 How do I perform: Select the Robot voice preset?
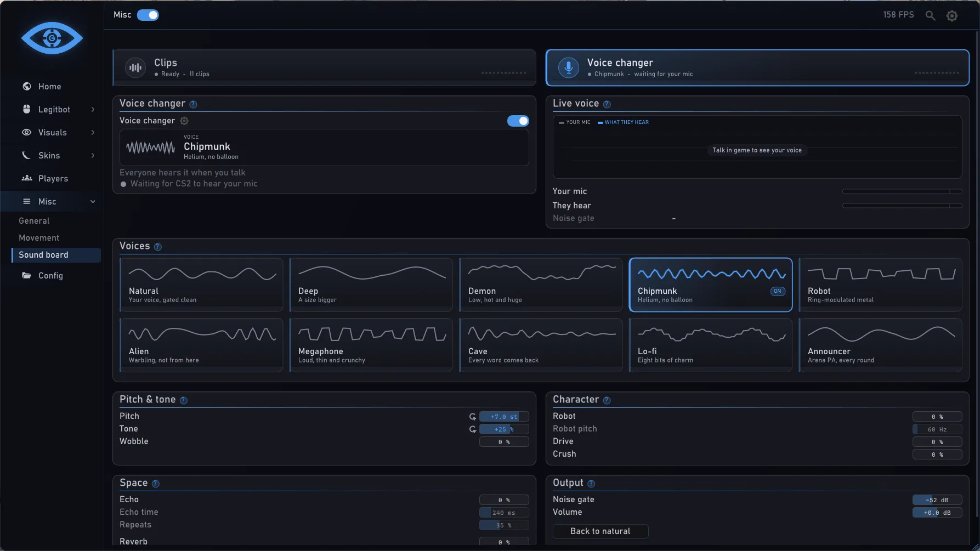pos(880,285)
